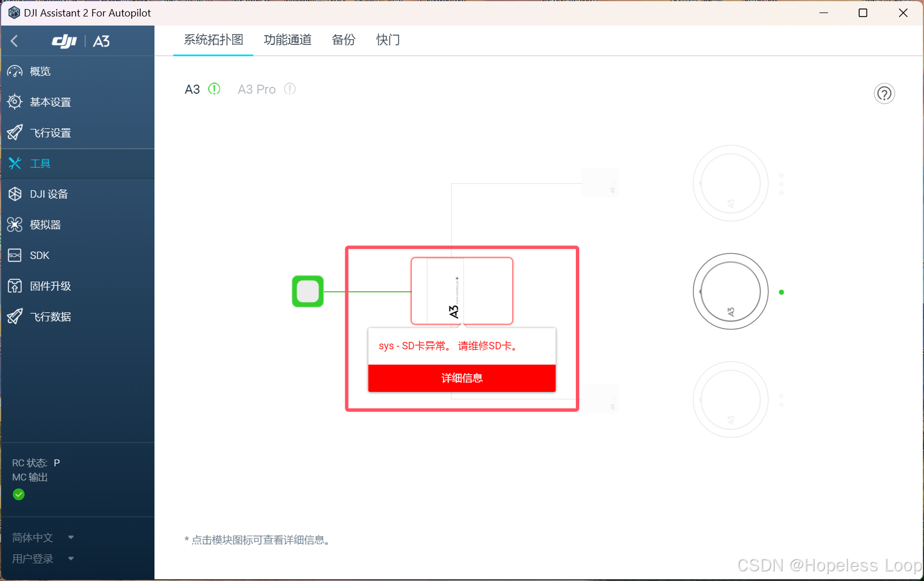Switch to 系统拓扑图 tab
924x581 pixels.
pos(214,40)
